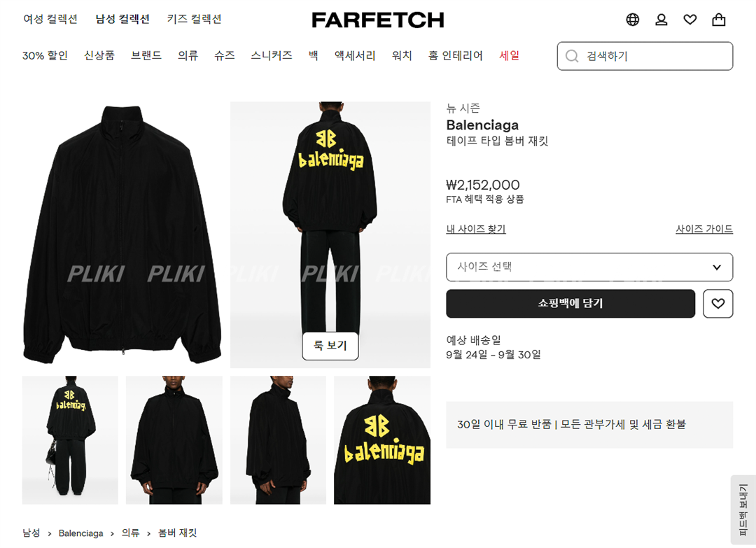The height and width of the screenshot is (548, 756).
Task: Open the language and region globe icon
Action: (633, 20)
